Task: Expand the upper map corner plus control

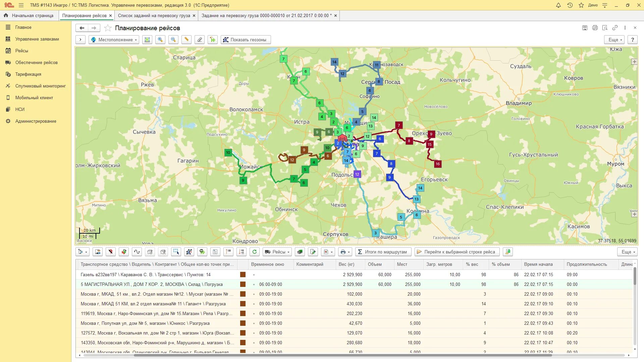Action: pos(634,62)
